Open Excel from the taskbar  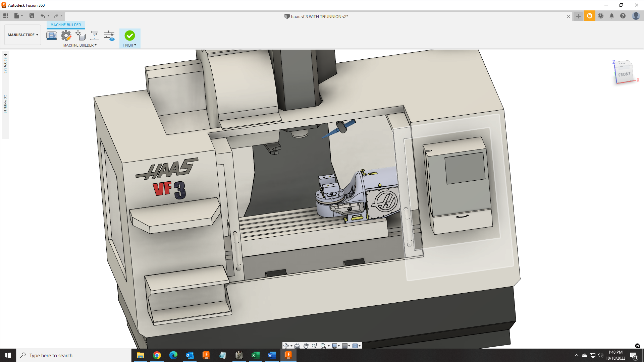pos(256,355)
